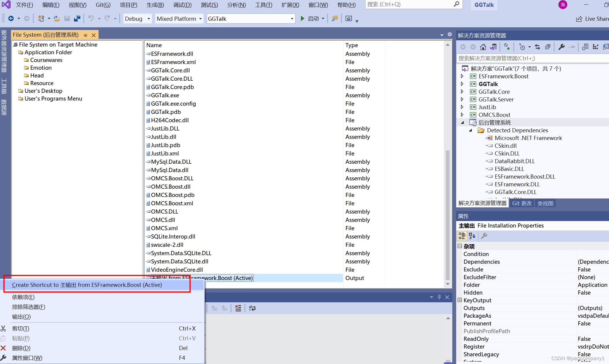
Task: Open the Debug configuration dropdown
Action: pos(137,19)
